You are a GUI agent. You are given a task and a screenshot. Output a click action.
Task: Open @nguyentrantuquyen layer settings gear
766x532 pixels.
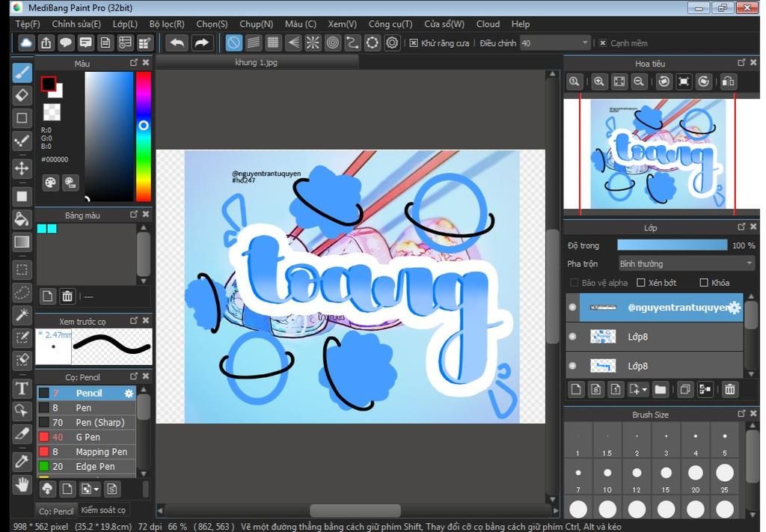pyautogui.click(x=735, y=308)
